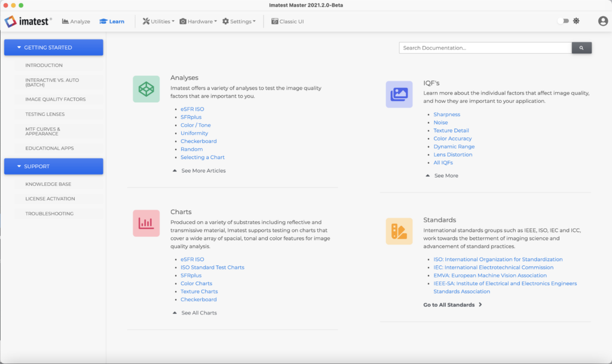Viewport: 612px width, 364px height.
Task: Toggle the dark mode switch
Action: click(x=563, y=21)
